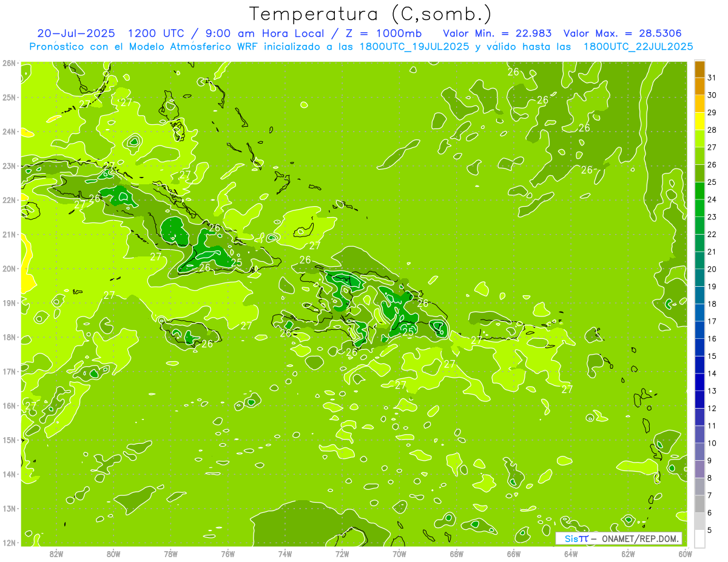Pick the gray swatch between 7 and 8
Image resolution: width=728 pixels, height=562 pixels.
tap(699, 486)
